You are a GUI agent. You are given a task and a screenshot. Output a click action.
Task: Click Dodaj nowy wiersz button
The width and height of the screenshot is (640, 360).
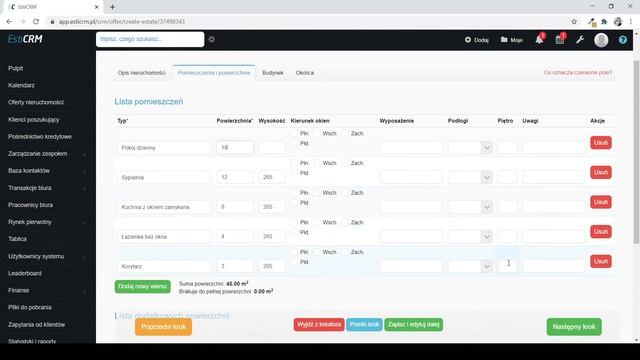click(142, 287)
